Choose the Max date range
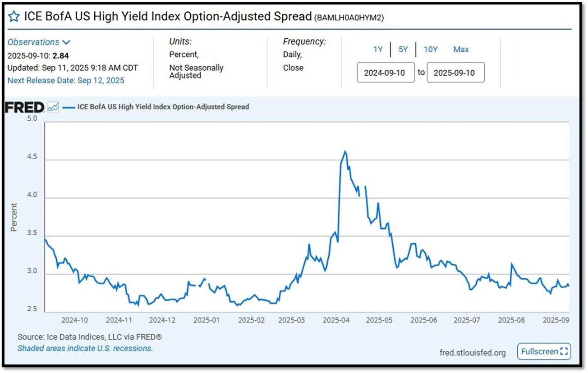This screenshot has width=588, height=373. pos(461,50)
